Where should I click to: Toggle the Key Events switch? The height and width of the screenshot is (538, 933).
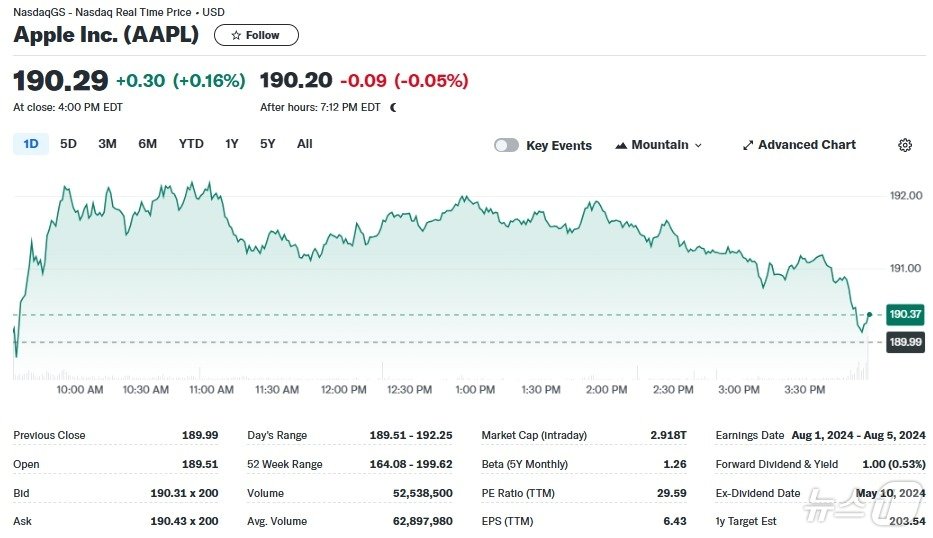coord(507,145)
